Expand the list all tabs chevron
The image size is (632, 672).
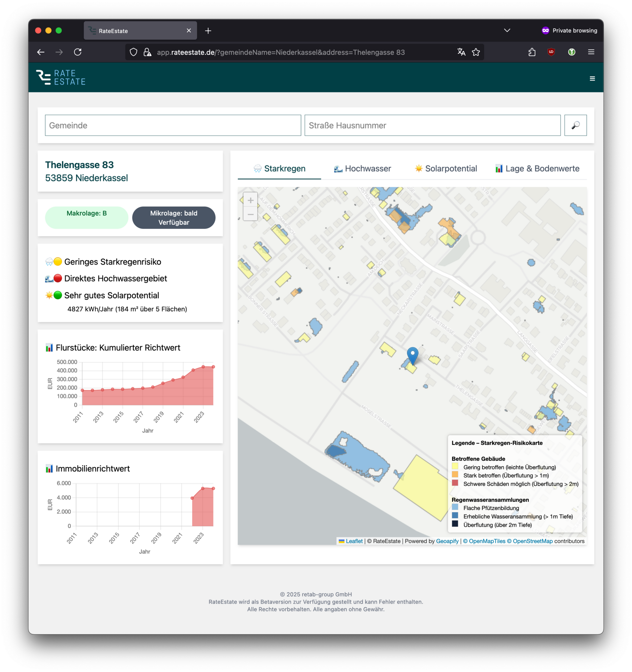pos(507,30)
